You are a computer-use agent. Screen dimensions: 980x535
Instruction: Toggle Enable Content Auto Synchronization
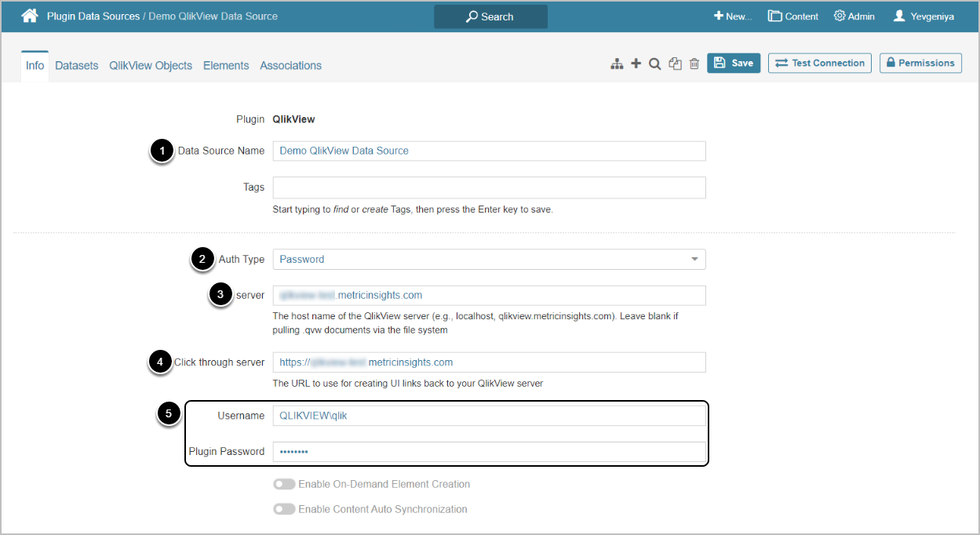tap(284, 509)
